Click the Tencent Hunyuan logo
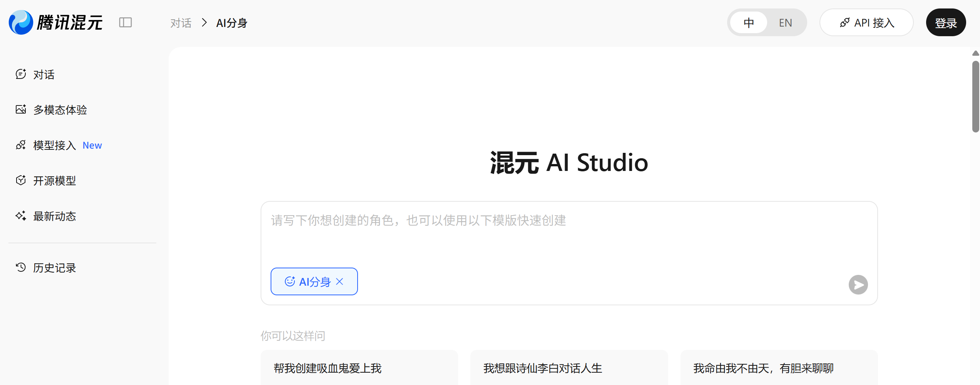Screen dimensions: 980x385 [x=56, y=22]
